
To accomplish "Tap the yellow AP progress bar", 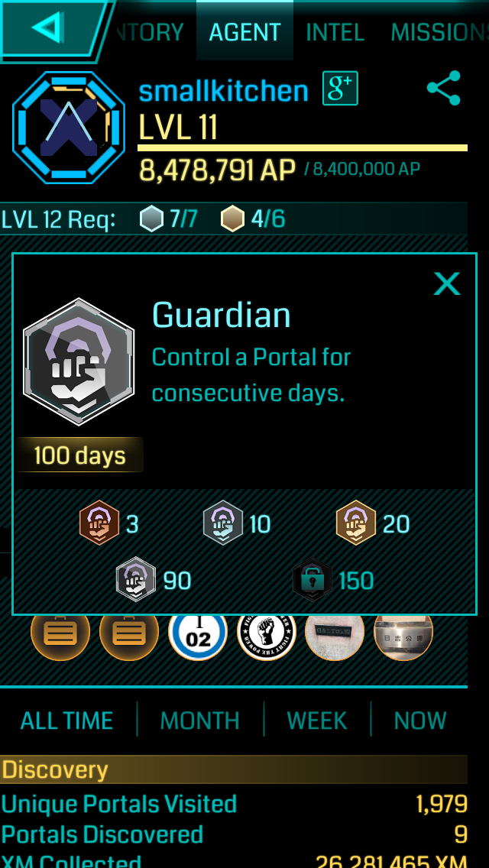I will coord(303,147).
